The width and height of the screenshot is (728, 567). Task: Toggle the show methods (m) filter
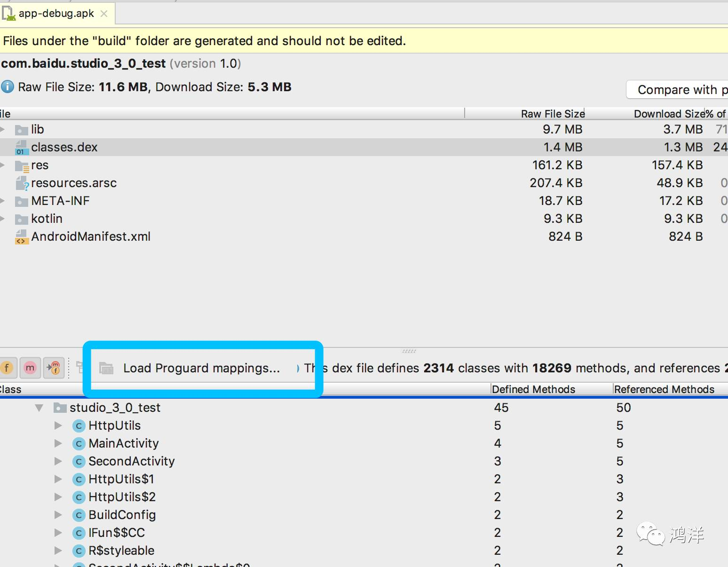coord(30,368)
